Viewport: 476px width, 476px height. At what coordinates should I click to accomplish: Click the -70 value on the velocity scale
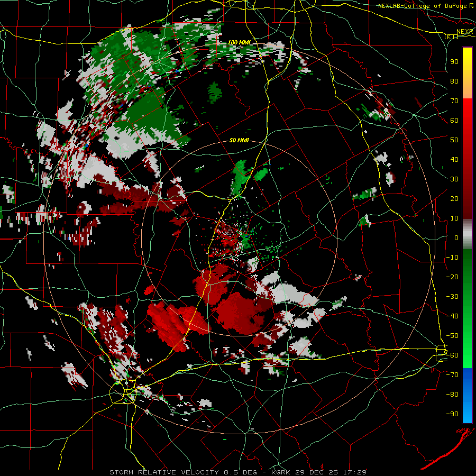(452, 375)
